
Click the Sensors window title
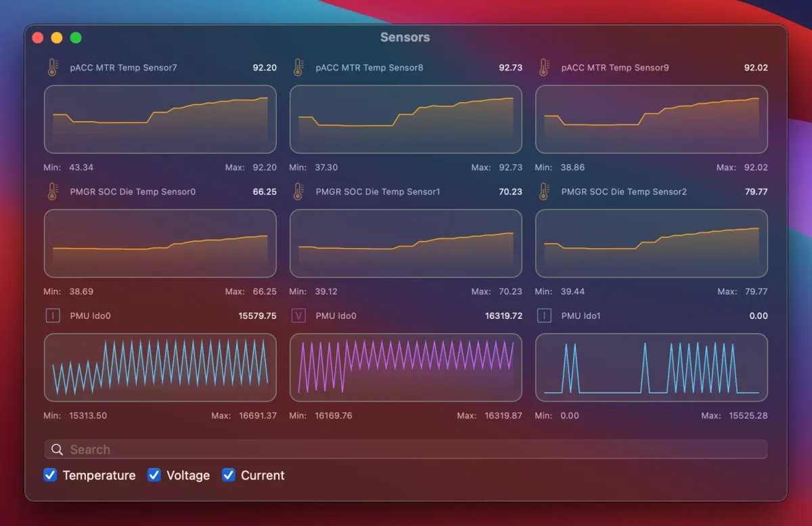pyautogui.click(x=405, y=38)
